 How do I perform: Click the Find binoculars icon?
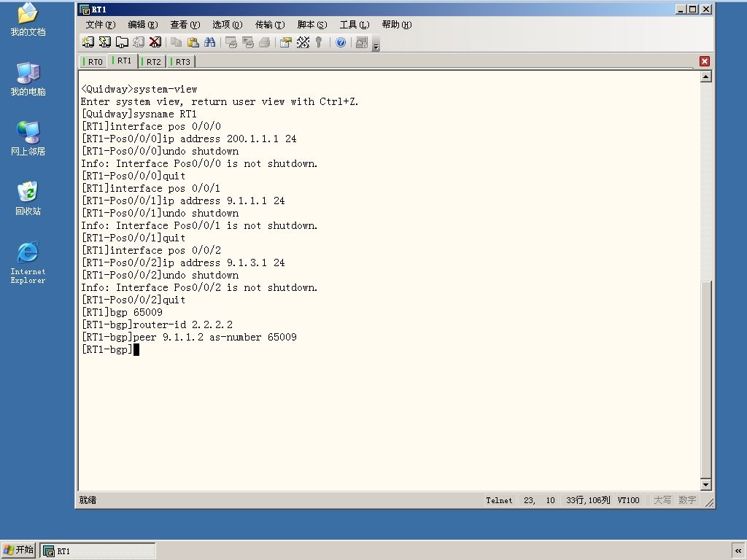209,42
